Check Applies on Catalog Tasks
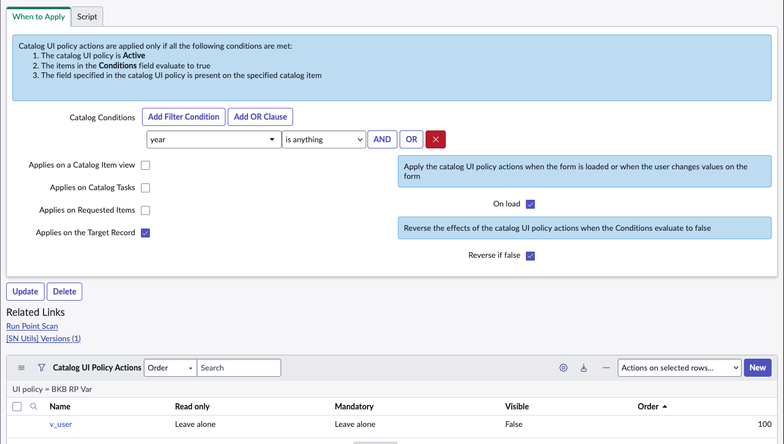 [145, 188]
